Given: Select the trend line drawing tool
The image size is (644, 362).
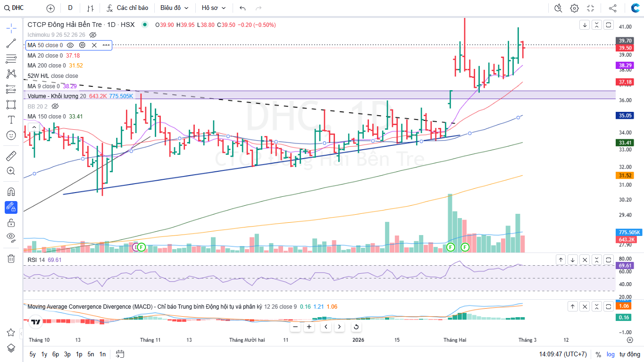Looking at the screenshot, I should pyautogui.click(x=11, y=43).
